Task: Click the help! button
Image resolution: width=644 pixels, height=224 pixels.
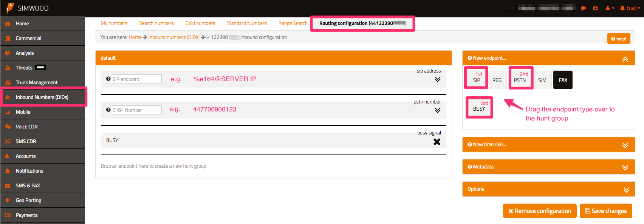Action: point(619,39)
